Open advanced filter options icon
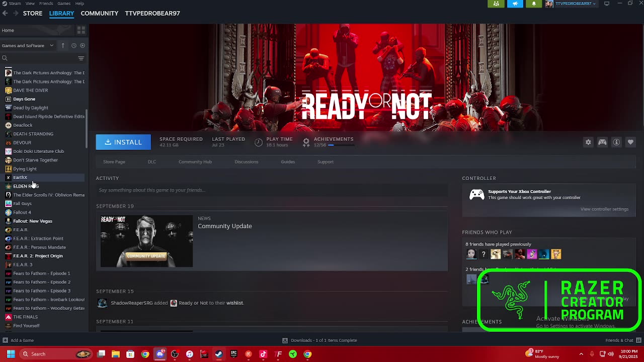This screenshot has width=644, height=362. coord(81,58)
